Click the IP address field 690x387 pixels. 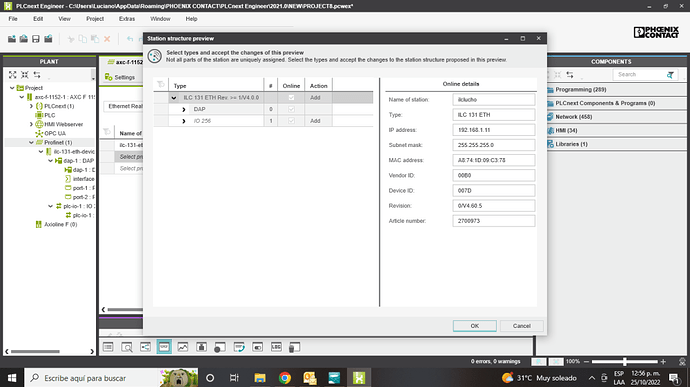(x=494, y=130)
